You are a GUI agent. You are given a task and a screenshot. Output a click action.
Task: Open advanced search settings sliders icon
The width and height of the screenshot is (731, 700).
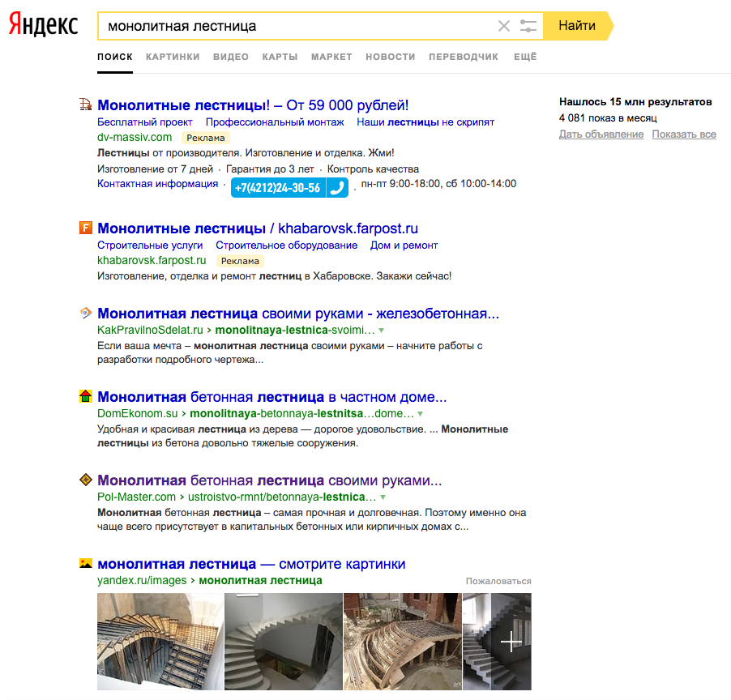click(528, 26)
